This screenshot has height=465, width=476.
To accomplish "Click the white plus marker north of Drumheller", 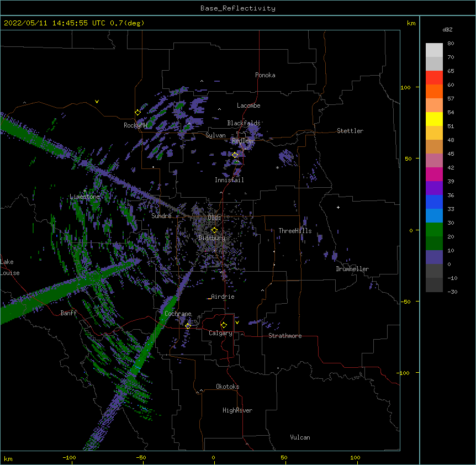I will tap(338, 207).
